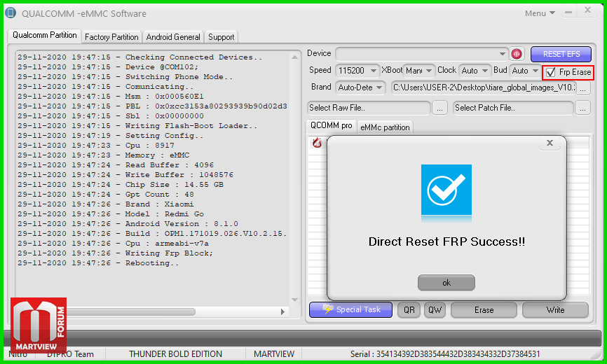Viewport: 607px width, 364px height.
Task: Click the 'Model : Redmi Go' log line
Action: pos(111,214)
